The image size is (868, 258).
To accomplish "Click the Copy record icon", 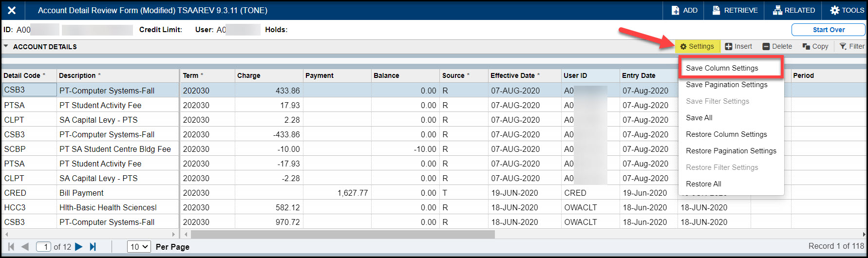I will click(806, 47).
